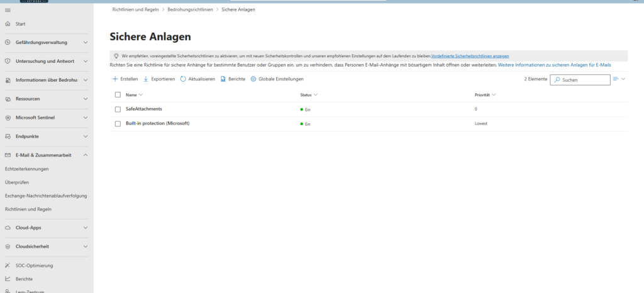Select the Ressourcen icon

point(8,99)
